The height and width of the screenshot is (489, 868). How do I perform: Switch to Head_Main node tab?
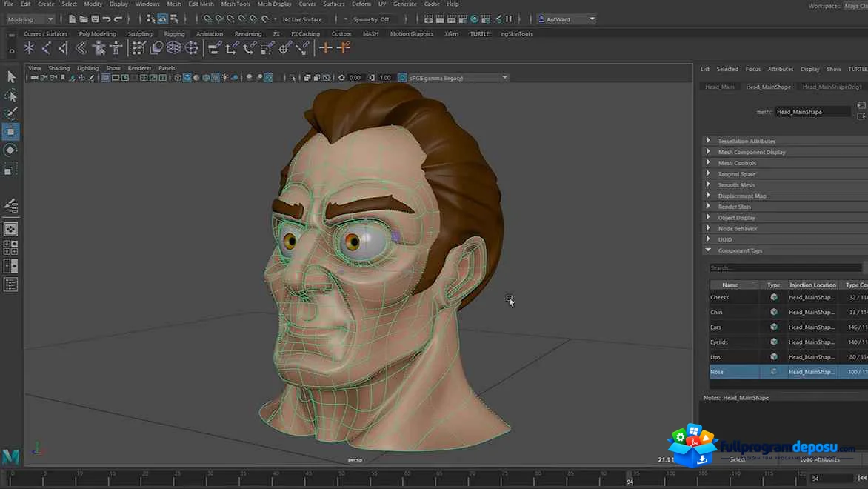(x=720, y=87)
